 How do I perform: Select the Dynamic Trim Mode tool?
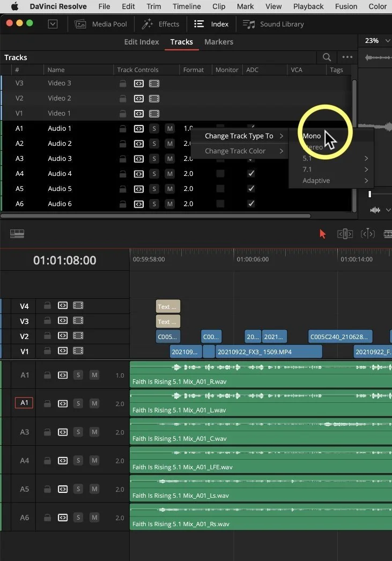367,234
